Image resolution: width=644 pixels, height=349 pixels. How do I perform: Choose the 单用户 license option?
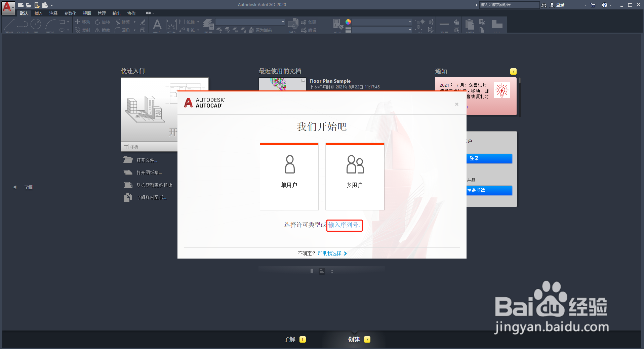tap(289, 177)
